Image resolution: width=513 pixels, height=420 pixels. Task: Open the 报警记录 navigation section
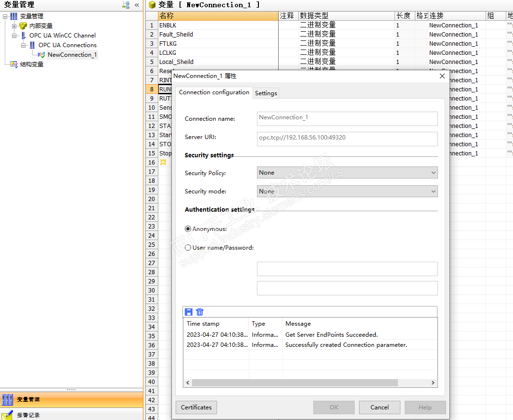pos(72,415)
